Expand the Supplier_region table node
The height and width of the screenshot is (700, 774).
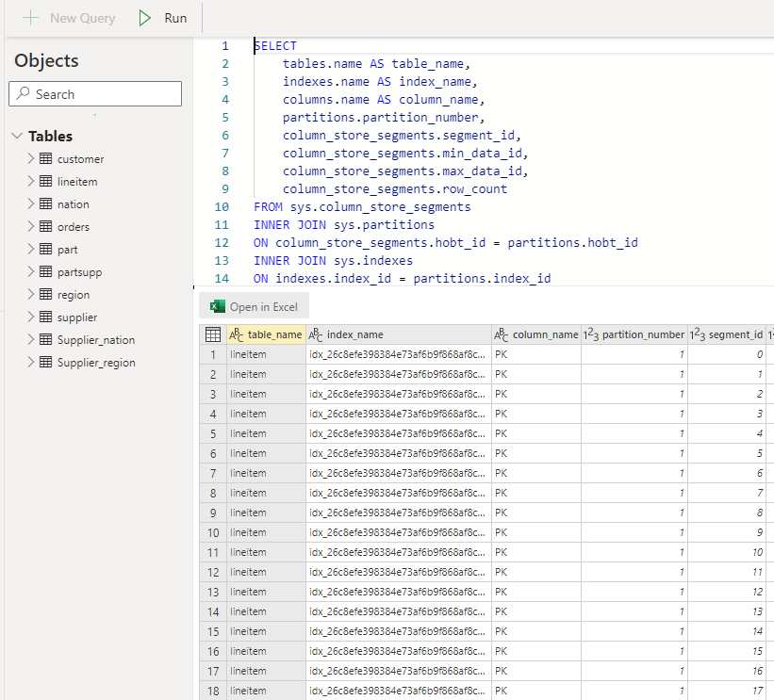pos(30,362)
